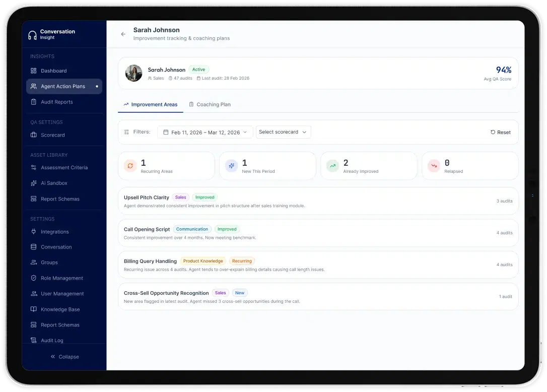Click the Audit Log scroll icon

33,340
